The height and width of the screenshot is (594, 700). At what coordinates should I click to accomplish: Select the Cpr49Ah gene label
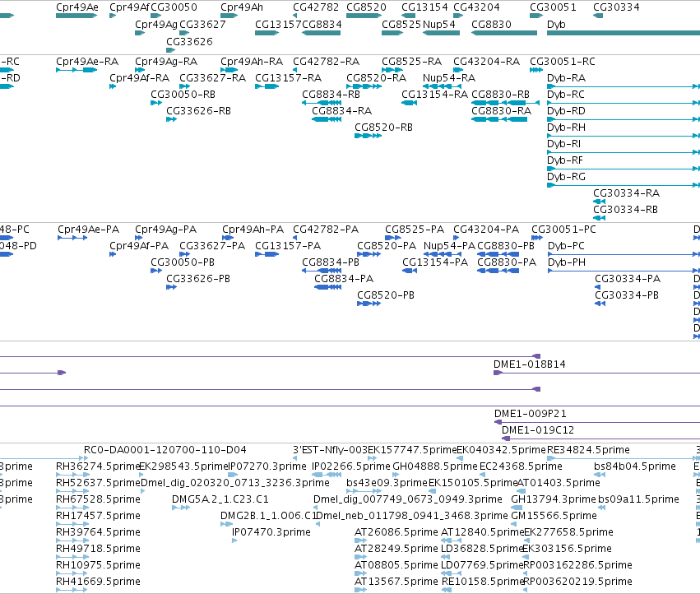(x=242, y=7)
